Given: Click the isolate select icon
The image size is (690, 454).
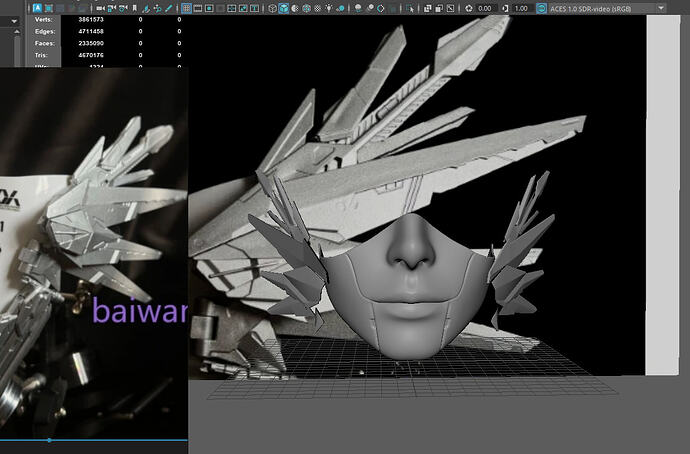Looking at the screenshot, I should (409, 8).
